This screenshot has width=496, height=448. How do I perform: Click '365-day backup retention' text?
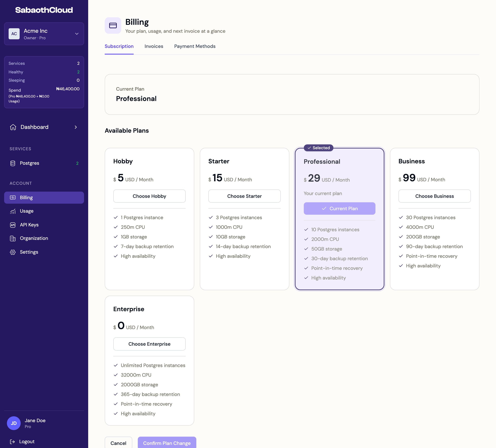point(150,394)
